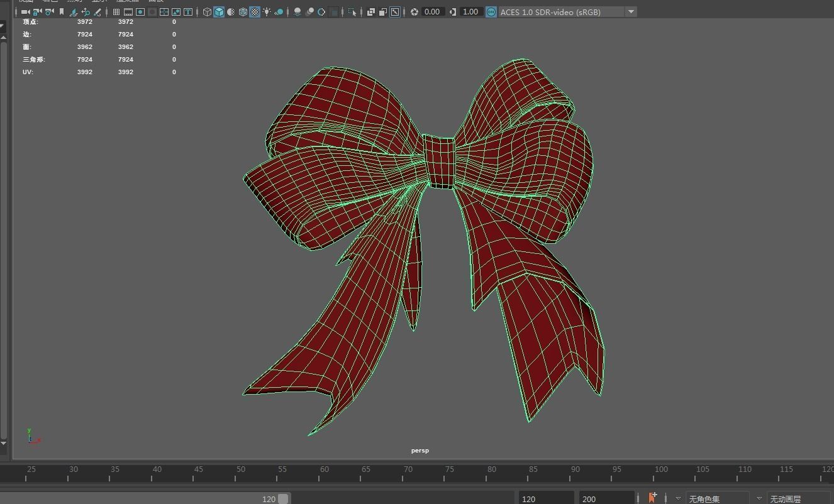834x504 pixels.
Task: Toggle the Textured checker icon
Action: [255, 12]
